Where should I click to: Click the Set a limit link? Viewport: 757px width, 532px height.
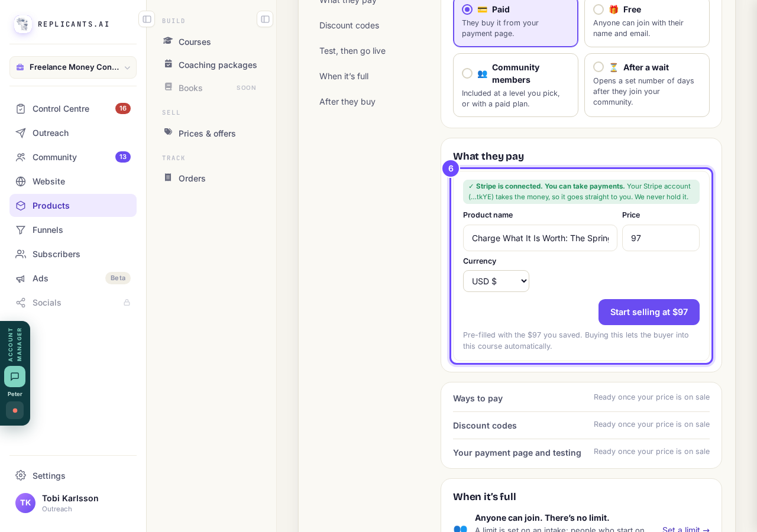point(686,529)
